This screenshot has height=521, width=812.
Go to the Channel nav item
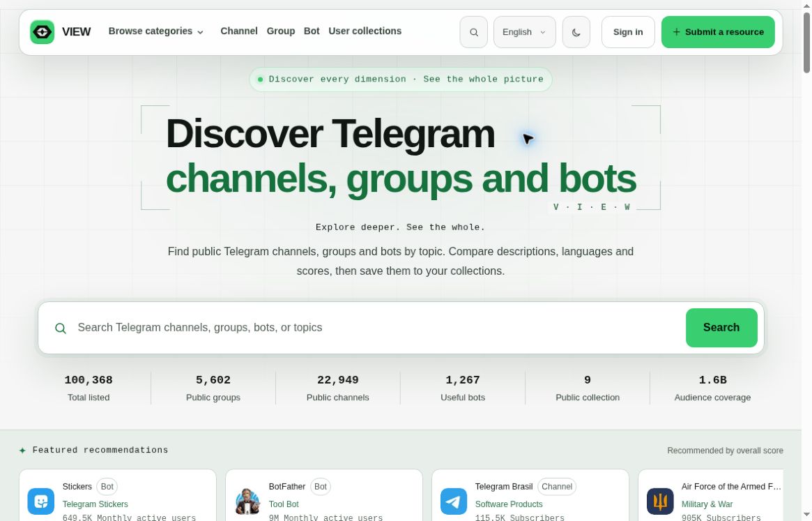(239, 31)
